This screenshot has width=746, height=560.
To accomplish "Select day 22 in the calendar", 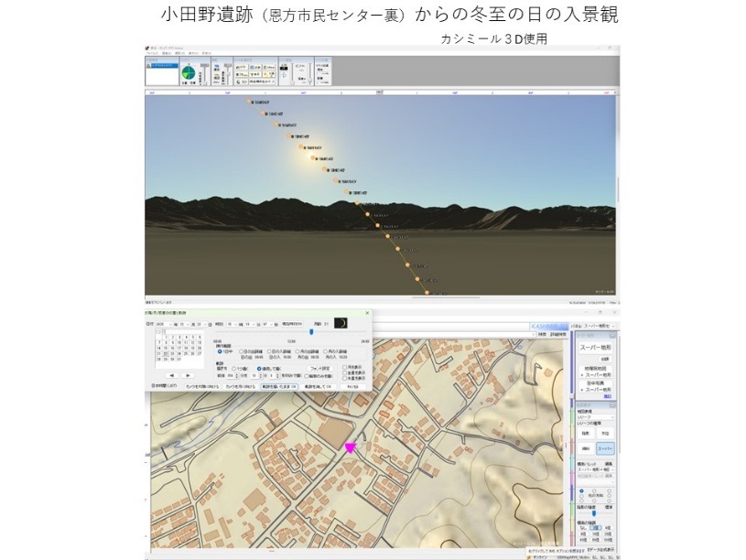I will coord(164,353).
